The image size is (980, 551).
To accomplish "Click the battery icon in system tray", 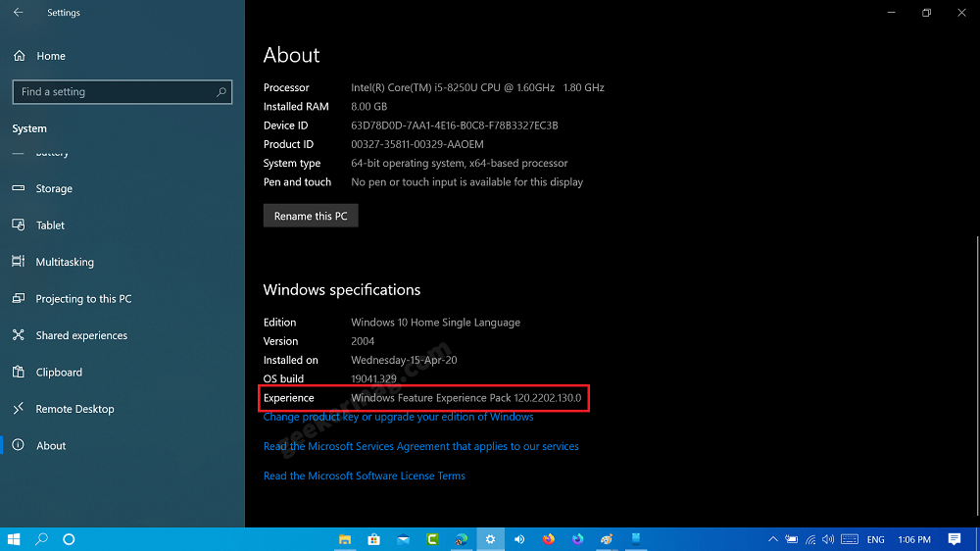I will 791,539.
